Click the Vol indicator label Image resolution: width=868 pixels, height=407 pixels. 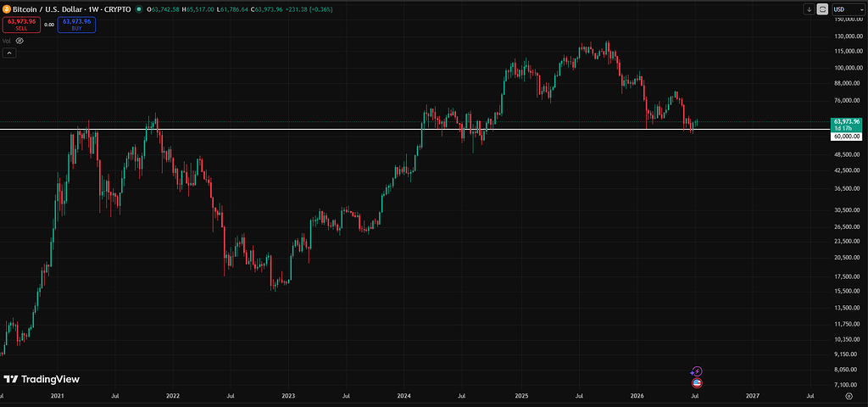point(7,41)
